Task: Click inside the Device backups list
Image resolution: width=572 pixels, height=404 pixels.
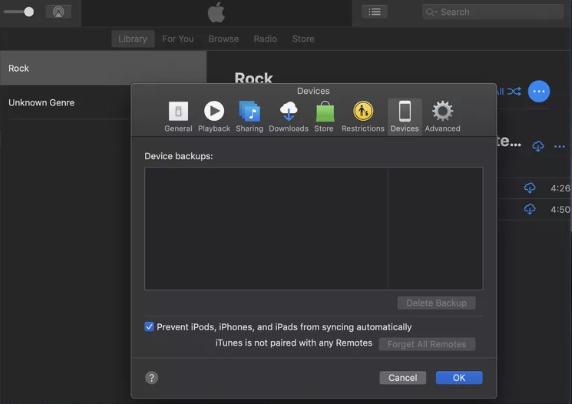Action: coord(313,228)
